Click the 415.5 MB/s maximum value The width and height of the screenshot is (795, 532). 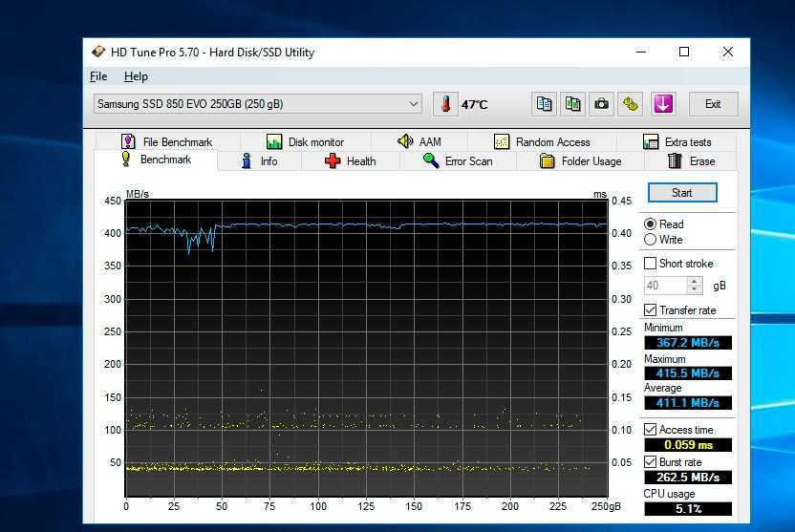point(688,373)
